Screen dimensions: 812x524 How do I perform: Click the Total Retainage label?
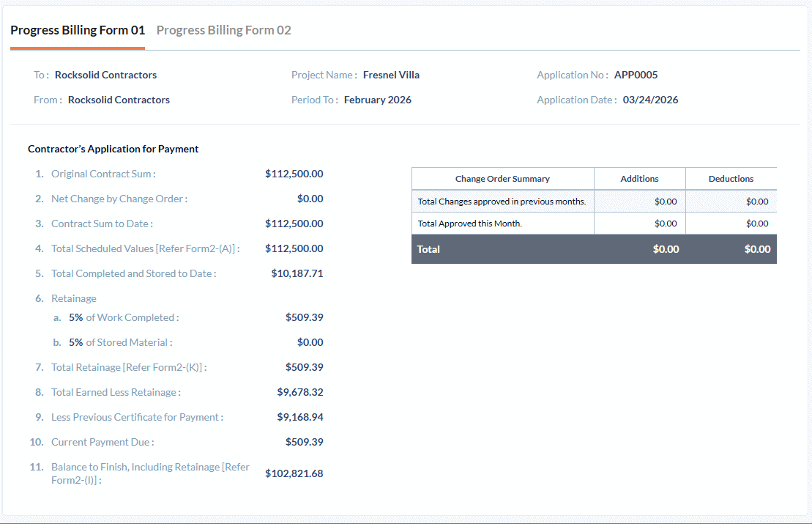[129, 367]
